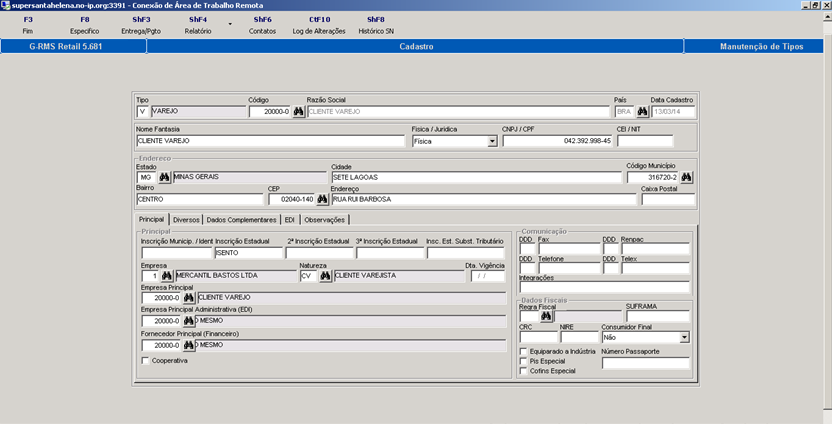Viewport: 832px width, 424px height.
Task: Tick the Cooperativa checkbox
Action: click(x=145, y=360)
